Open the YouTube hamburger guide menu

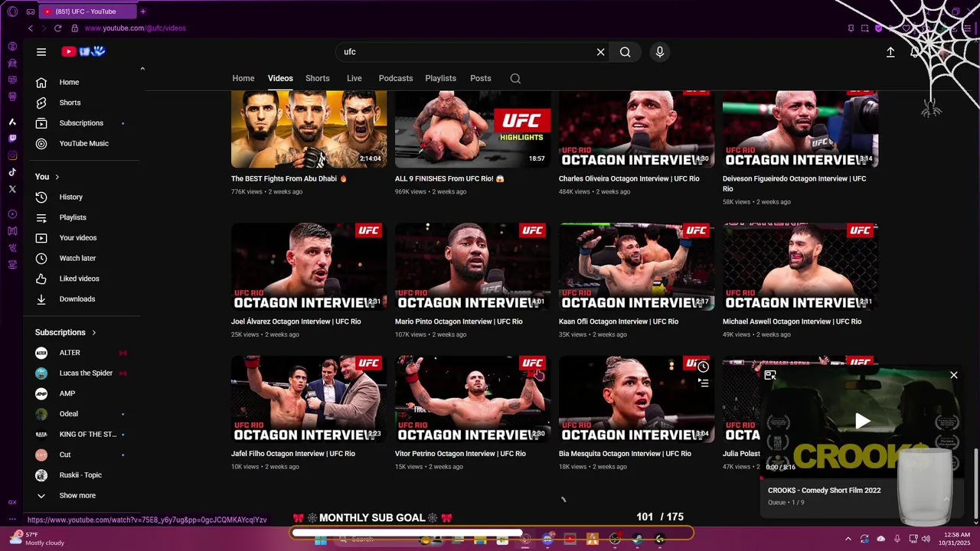coord(41,52)
